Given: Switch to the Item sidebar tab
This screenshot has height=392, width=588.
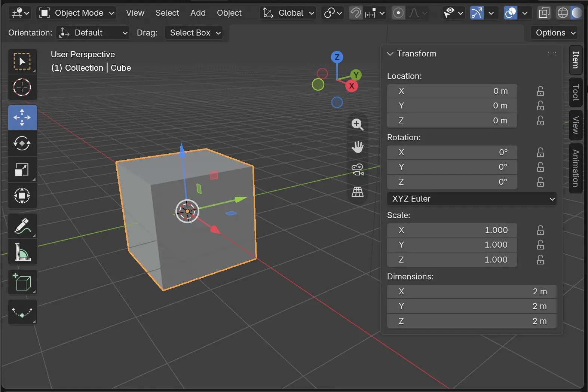Looking at the screenshot, I should [x=576, y=60].
